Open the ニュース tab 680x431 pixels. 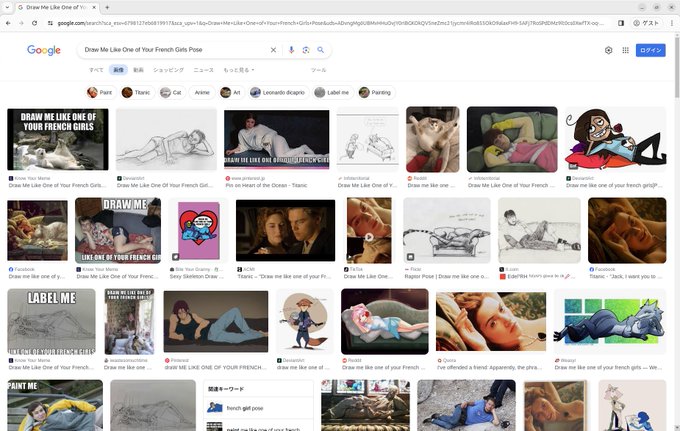[x=203, y=70]
